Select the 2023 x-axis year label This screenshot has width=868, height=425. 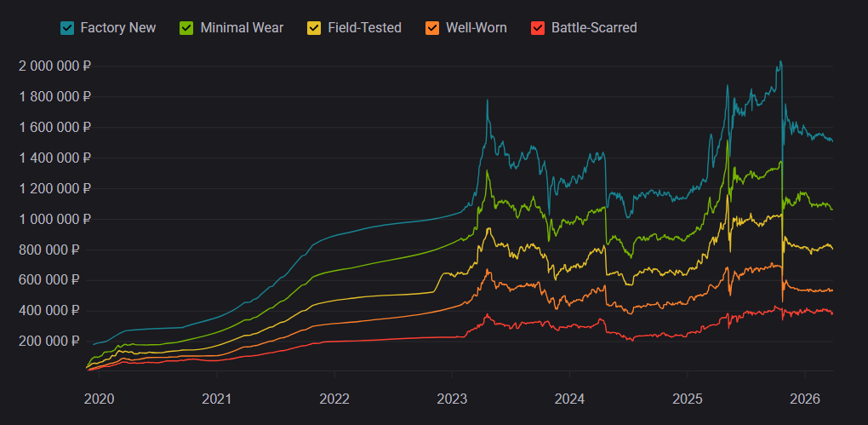coord(452,398)
